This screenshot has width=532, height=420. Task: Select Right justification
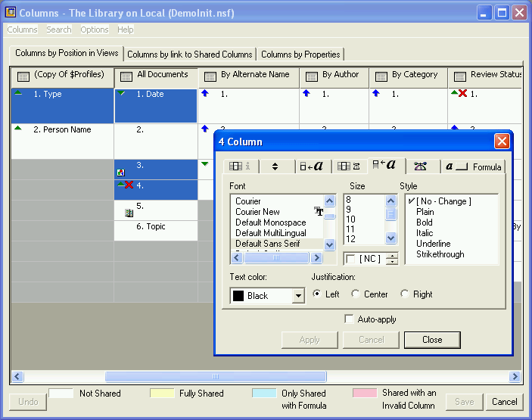(x=404, y=294)
